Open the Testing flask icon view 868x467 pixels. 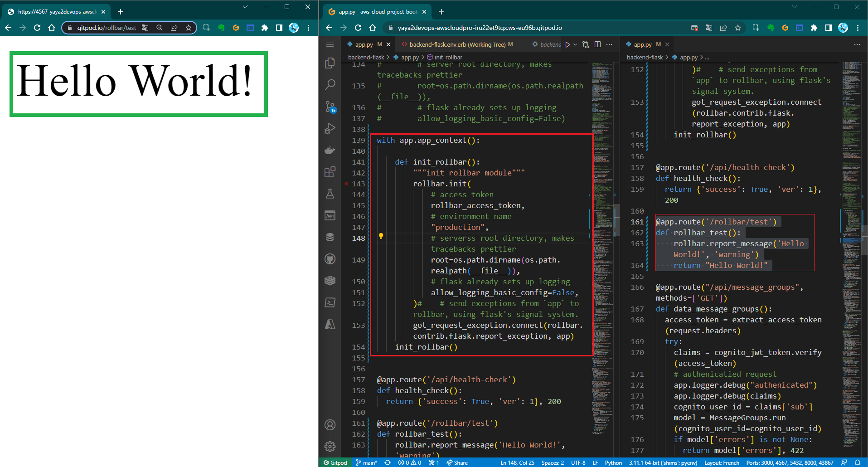pos(330,194)
